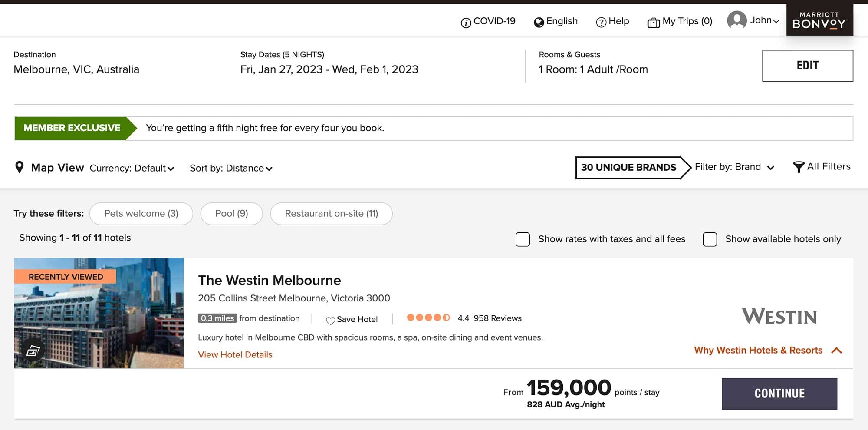Open Map View via the location pin icon
The image size is (868, 430).
pyautogui.click(x=20, y=167)
